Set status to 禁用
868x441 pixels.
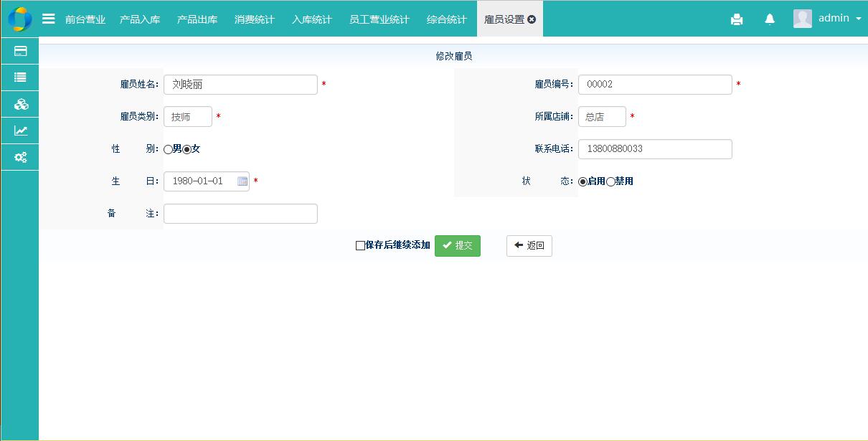(611, 182)
